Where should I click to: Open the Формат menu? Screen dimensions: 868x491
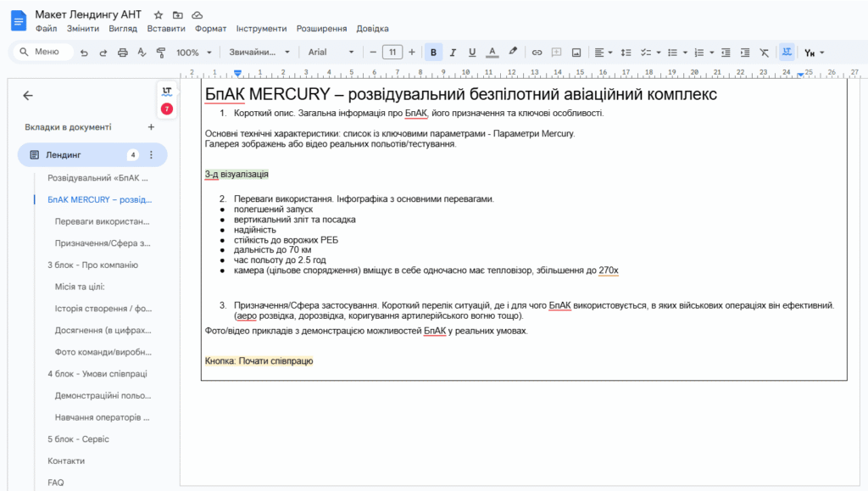210,29
